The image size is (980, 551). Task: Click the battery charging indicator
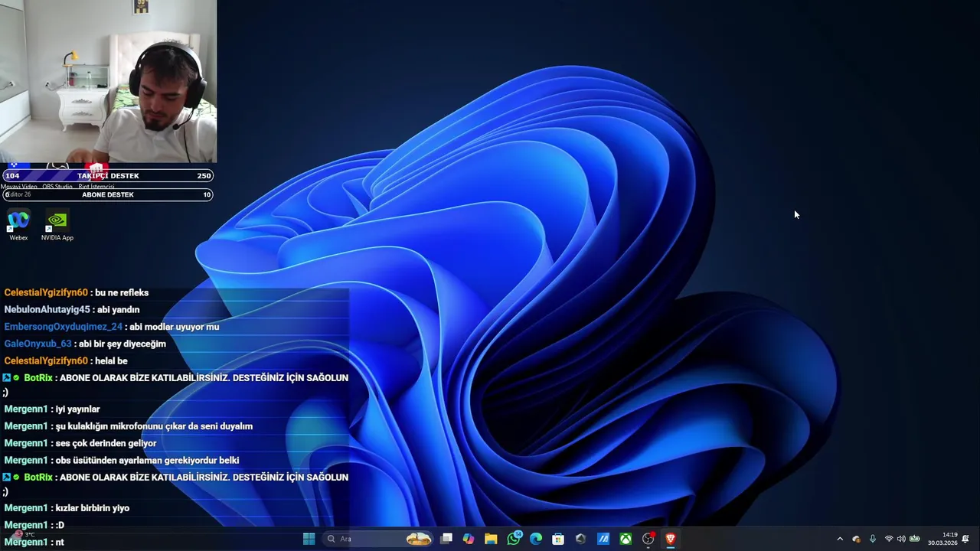[x=914, y=539]
